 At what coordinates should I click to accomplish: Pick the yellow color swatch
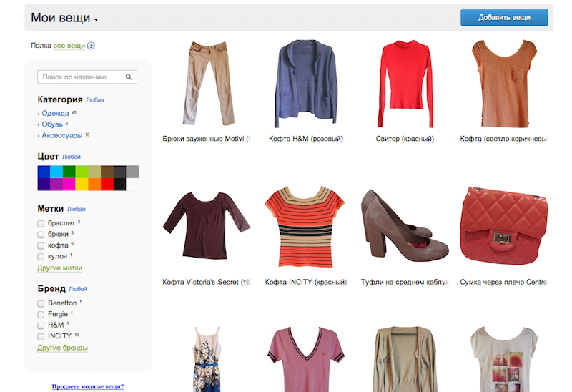click(x=82, y=185)
